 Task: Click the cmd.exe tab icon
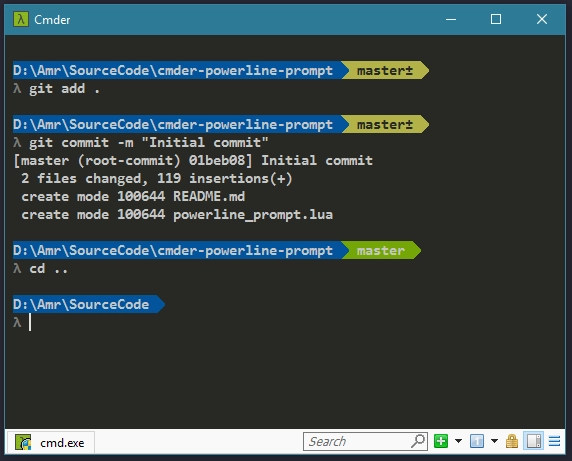(x=23, y=442)
